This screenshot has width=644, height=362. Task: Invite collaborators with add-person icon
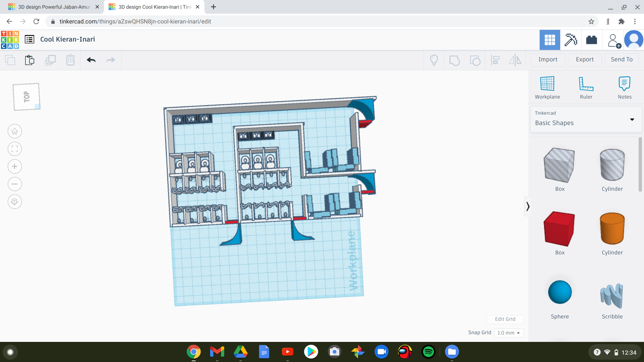(x=614, y=41)
